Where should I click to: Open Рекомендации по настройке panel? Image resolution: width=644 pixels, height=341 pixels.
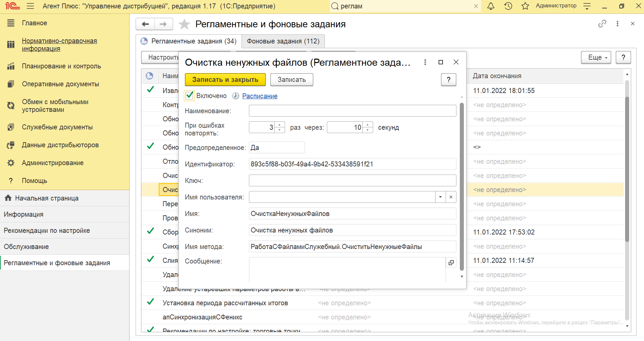[65, 230]
